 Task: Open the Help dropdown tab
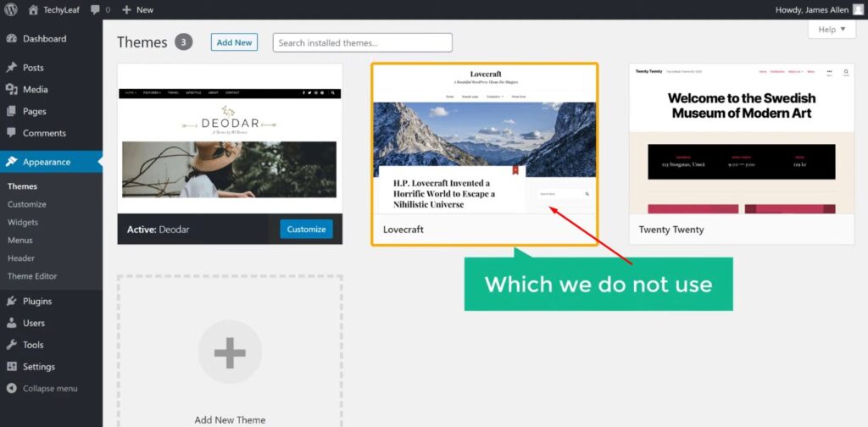[832, 30]
